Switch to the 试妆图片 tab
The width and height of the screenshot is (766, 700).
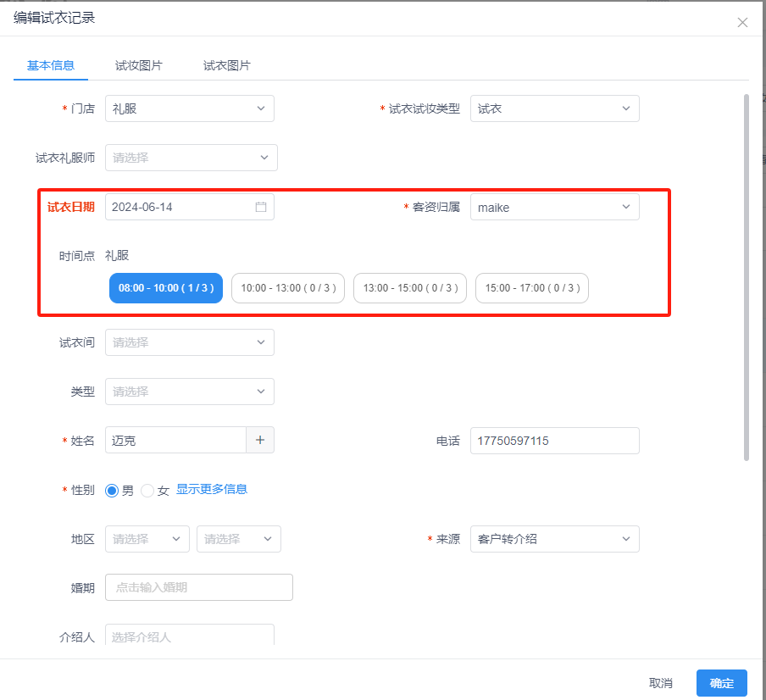(138, 64)
